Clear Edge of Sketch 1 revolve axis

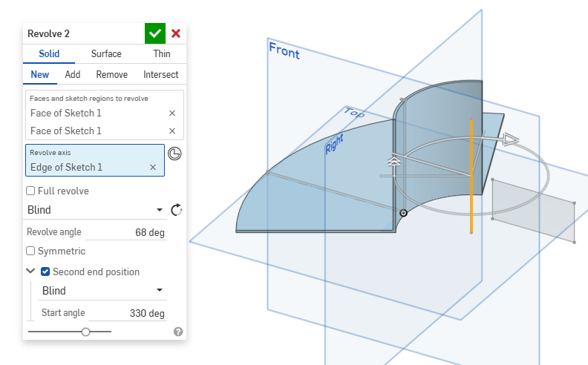[x=153, y=167]
